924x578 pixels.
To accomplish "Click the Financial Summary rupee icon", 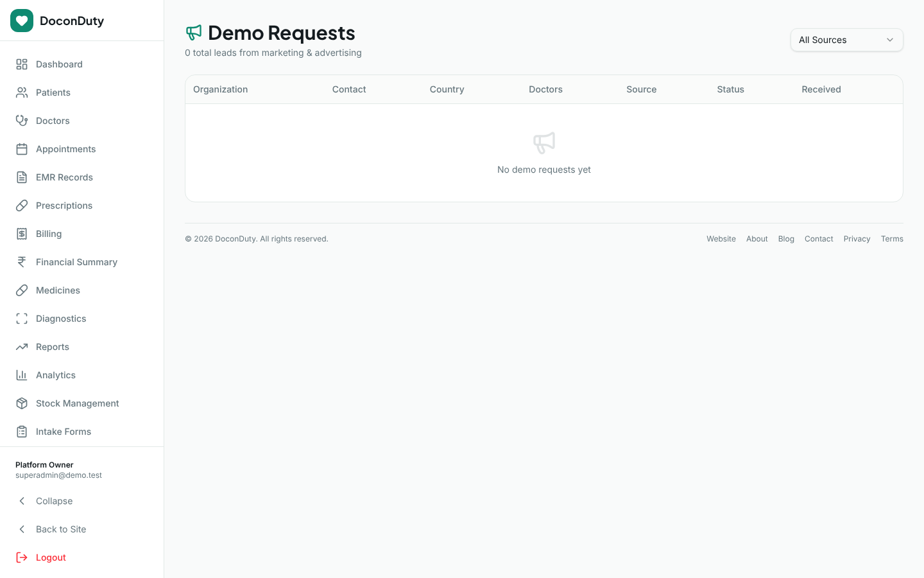I will point(22,262).
